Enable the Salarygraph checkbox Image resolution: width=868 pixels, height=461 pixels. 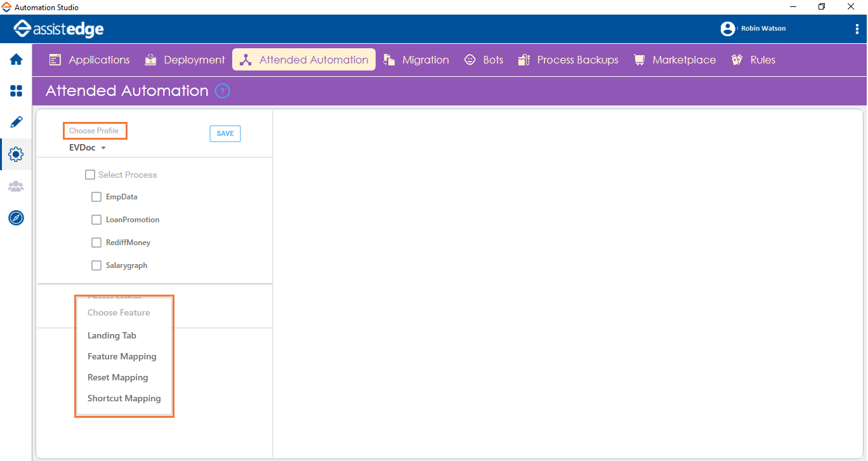click(x=96, y=265)
